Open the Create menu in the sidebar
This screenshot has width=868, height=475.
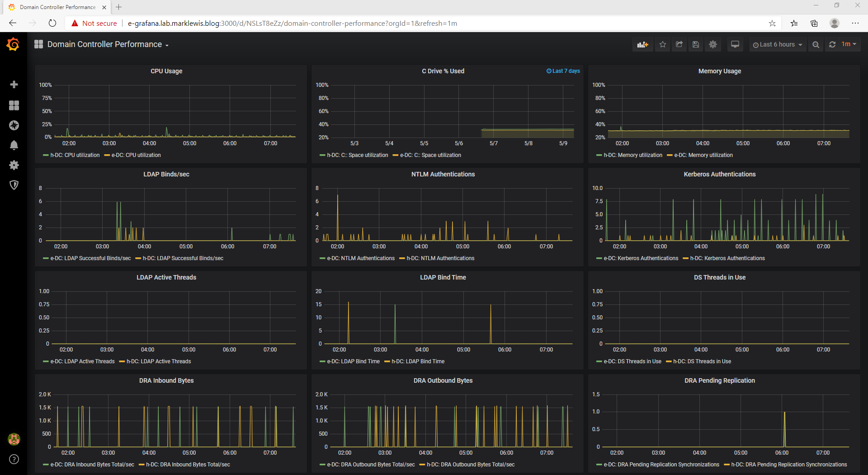14,84
